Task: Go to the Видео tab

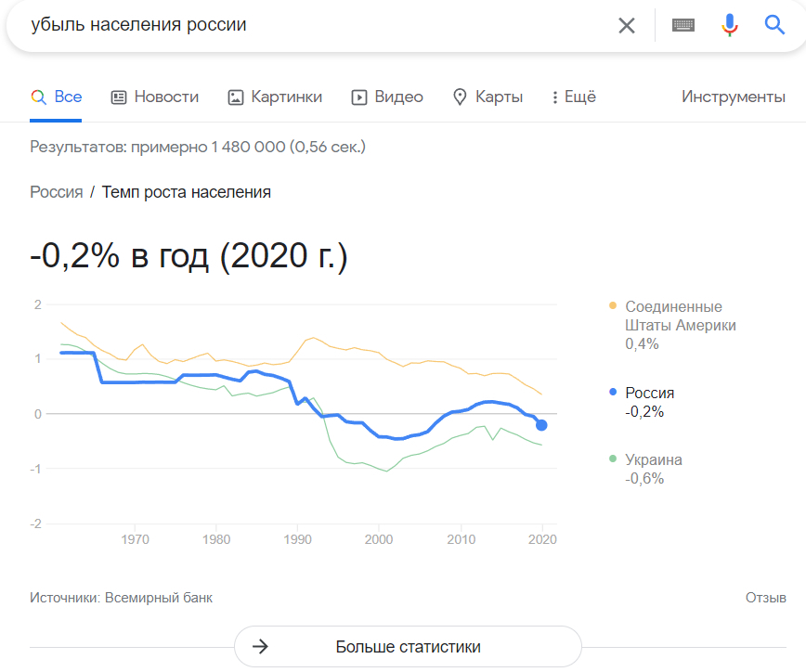Action: coord(387,97)
